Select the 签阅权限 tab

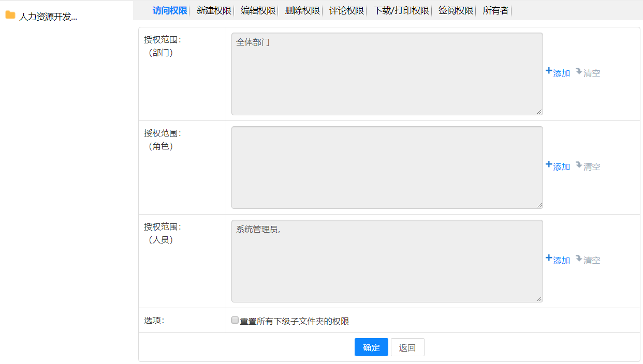pyautogui.click(x=456, y=11)
